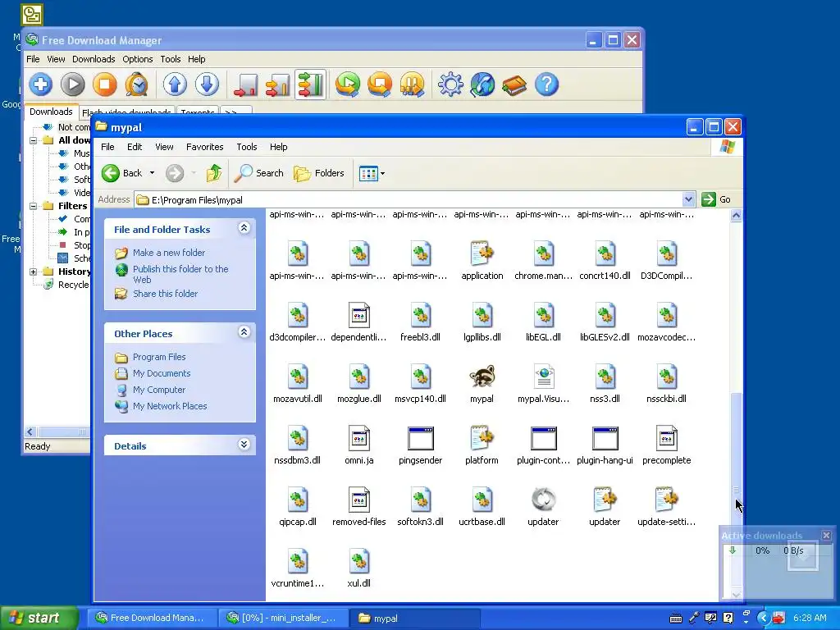
Task: Click the Go button next to address
Action: [x=716, y=199]
